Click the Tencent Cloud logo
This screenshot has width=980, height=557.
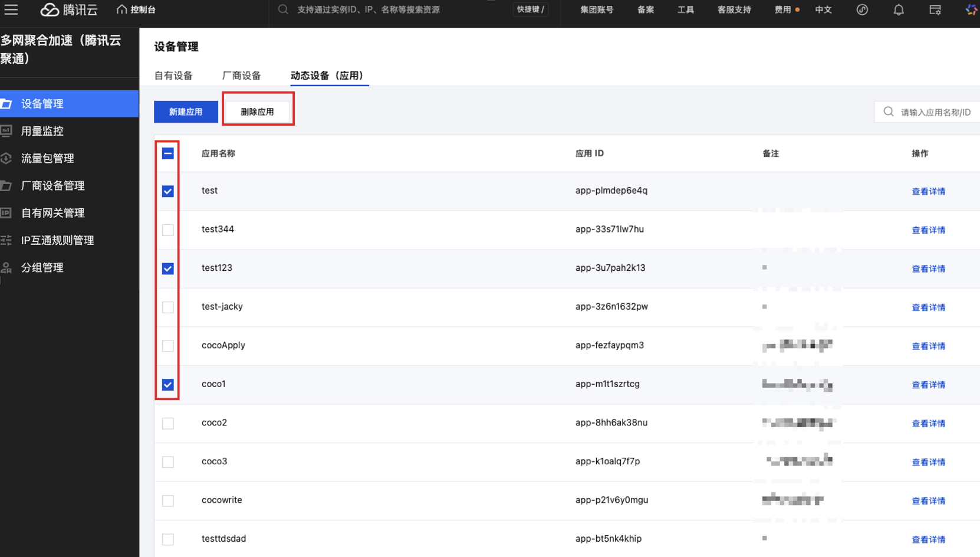pyautogui.click(x=68, y=9)
